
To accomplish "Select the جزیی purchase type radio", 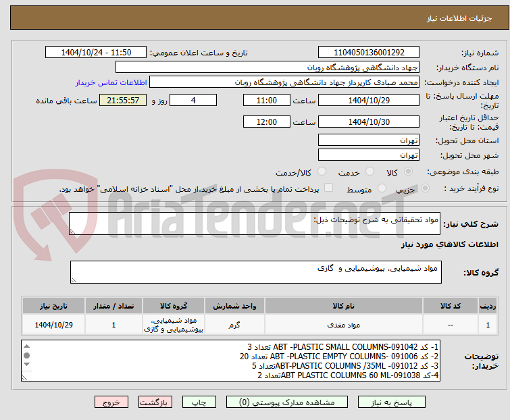I will [425, 188].
